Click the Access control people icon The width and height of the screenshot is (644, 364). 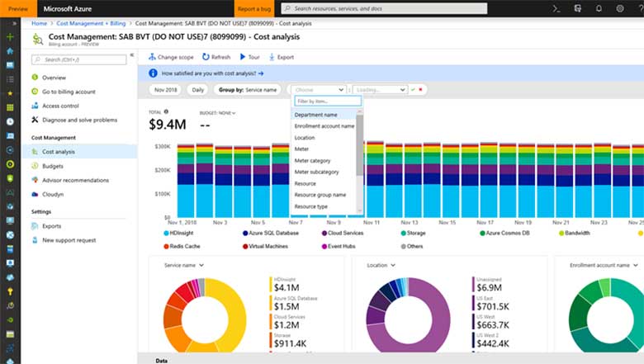point(35,106)
